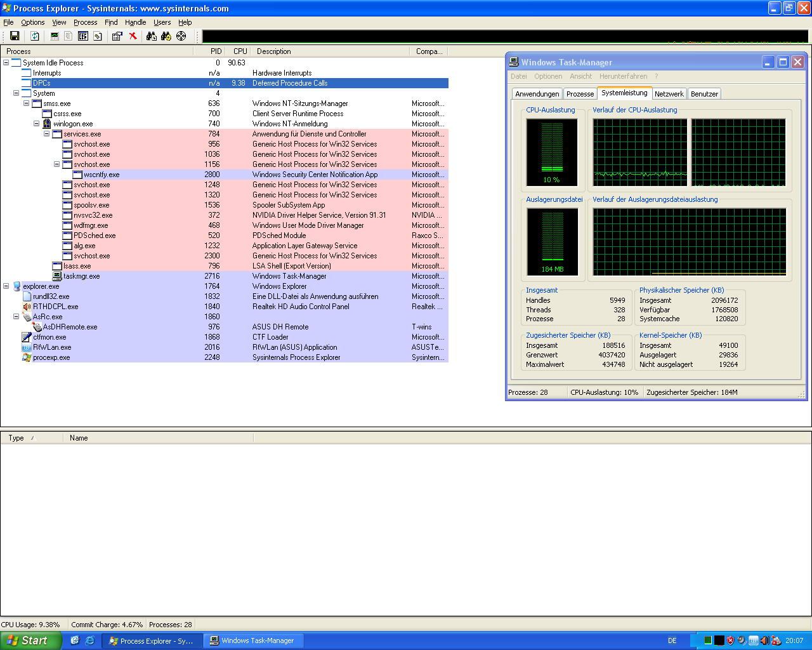812x650 pixels.
Task: Select the spoolsv.exe process row
Action: tap(225, 205)
